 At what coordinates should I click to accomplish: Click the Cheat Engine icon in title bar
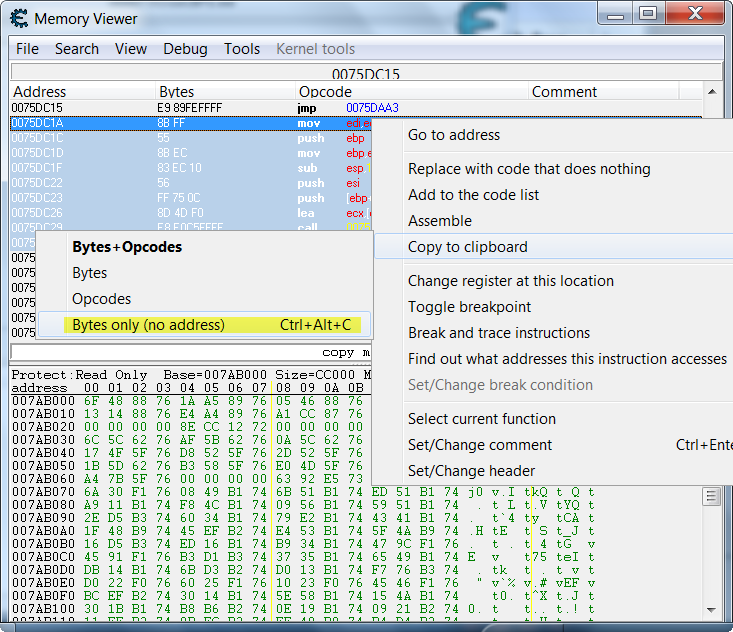pyautogui.click(x=18, y=16)
